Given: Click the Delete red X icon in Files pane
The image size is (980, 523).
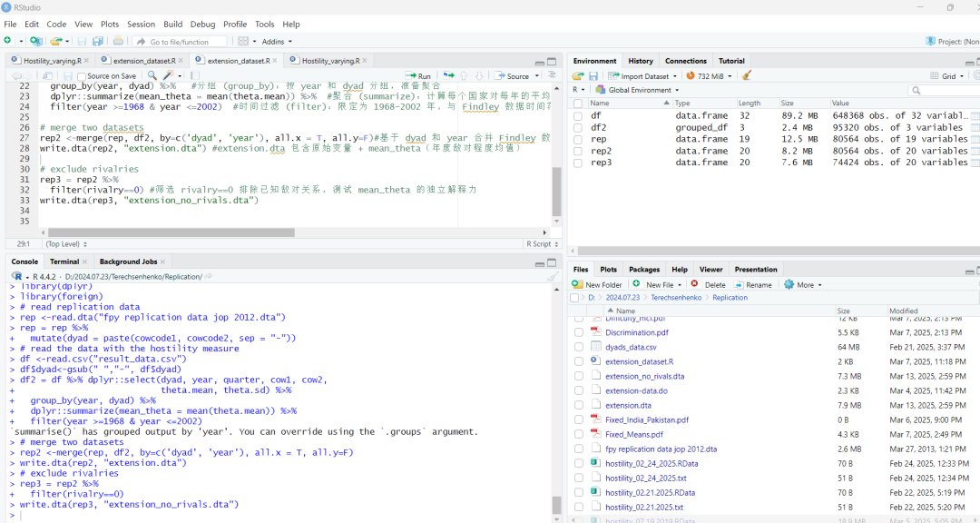Looking at the screenshot, I should (x=694, y=284).
